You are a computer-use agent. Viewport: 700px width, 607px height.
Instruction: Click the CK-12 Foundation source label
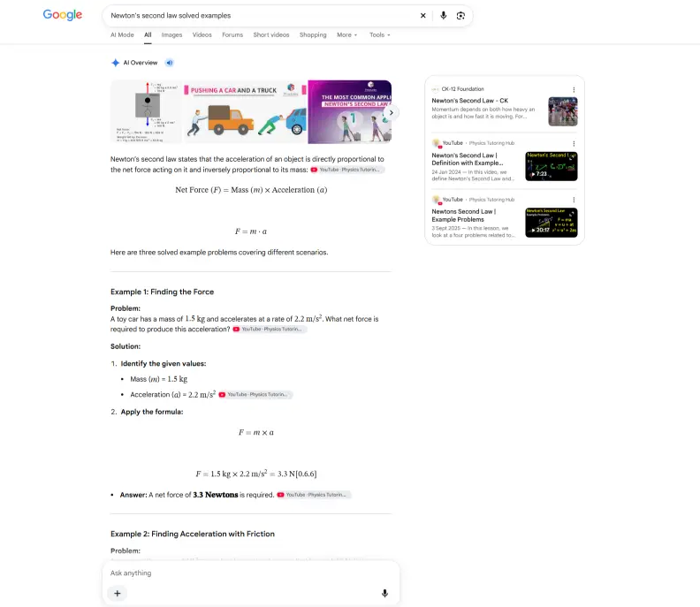pos(462,89)
